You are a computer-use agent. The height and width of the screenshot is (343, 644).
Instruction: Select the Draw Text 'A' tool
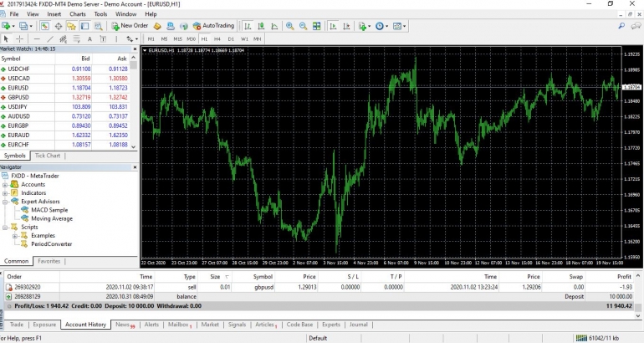[89, 38]
